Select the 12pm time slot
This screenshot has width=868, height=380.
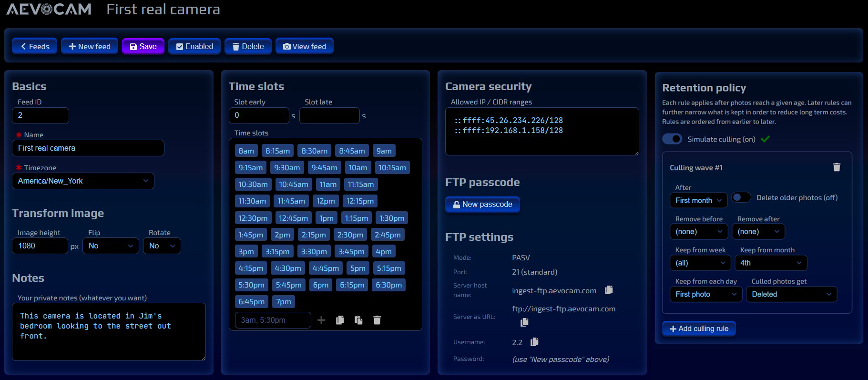[x=326, y=201]
